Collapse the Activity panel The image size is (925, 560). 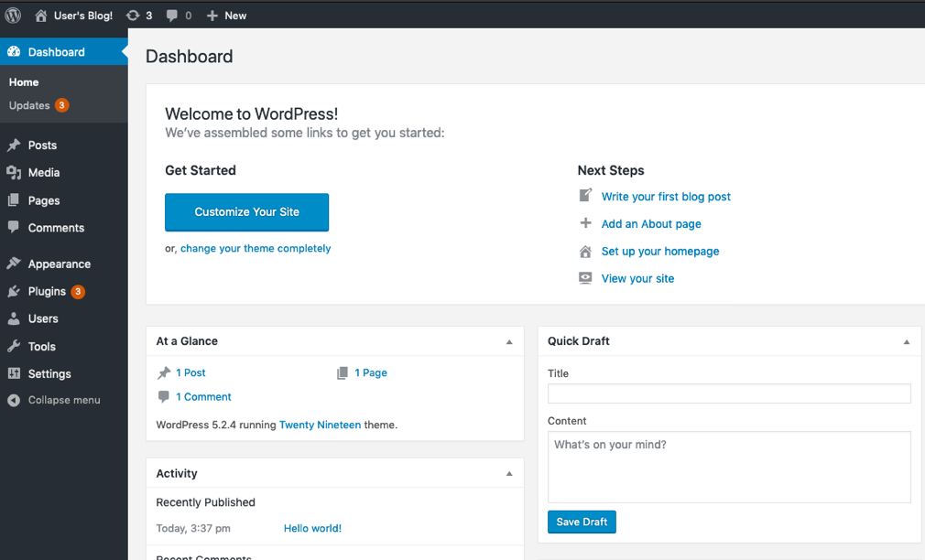click(x=509, y=473)
